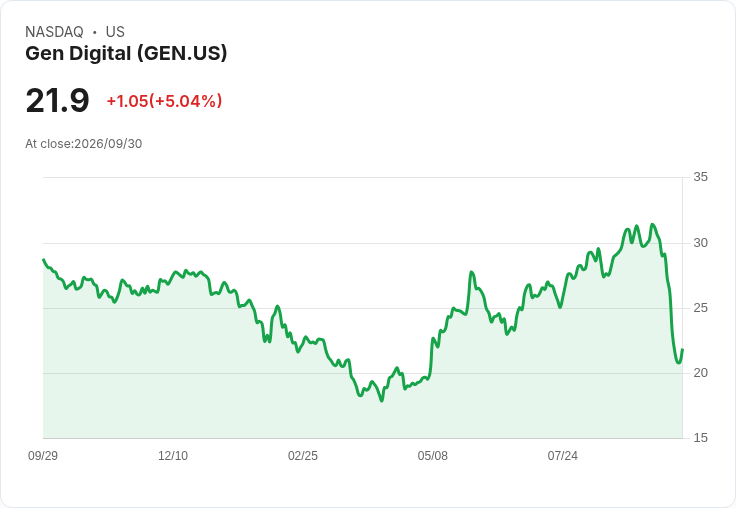The width and height of the screenshot is (736, 508).
Task: Click the current price 21.9
Action: pos(57,100)
